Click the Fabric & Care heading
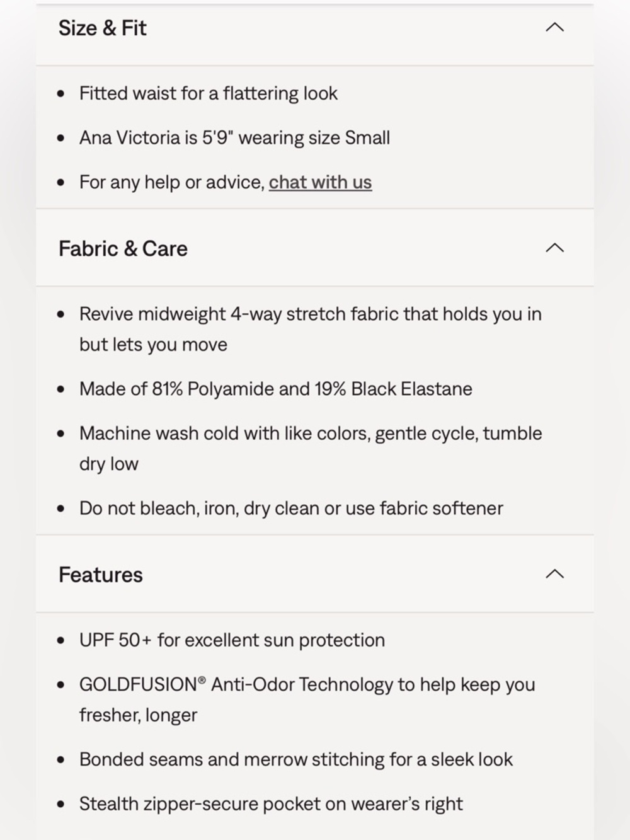This screenshot has height=840, width=630. click(x=123, y=249)
